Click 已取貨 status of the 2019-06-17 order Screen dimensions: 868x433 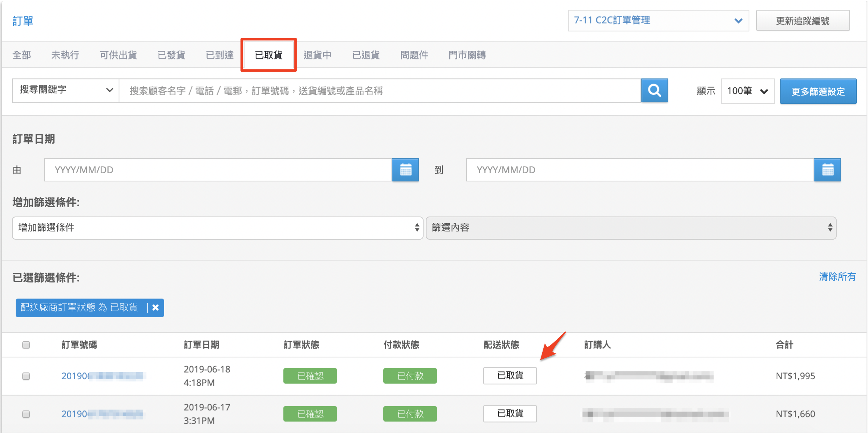coord(510,414)
